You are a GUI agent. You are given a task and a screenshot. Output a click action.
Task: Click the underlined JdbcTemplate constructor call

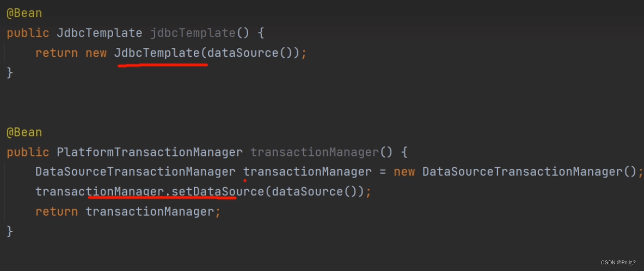click(x=157, y=53)
